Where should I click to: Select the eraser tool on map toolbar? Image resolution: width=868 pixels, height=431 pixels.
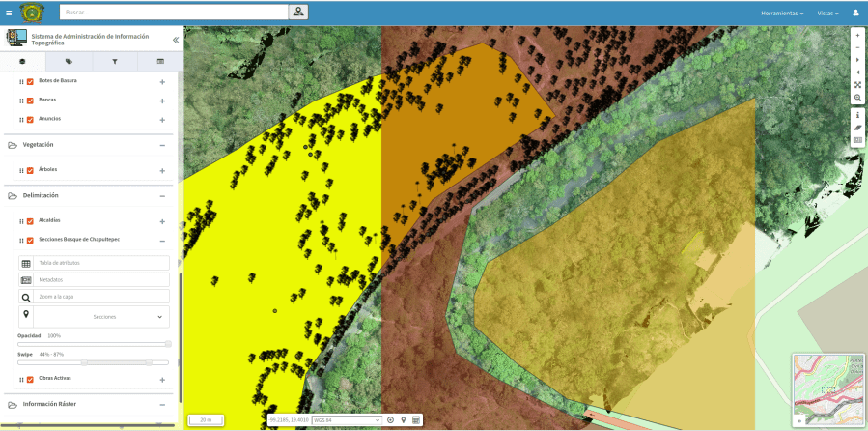click(857, 128)
